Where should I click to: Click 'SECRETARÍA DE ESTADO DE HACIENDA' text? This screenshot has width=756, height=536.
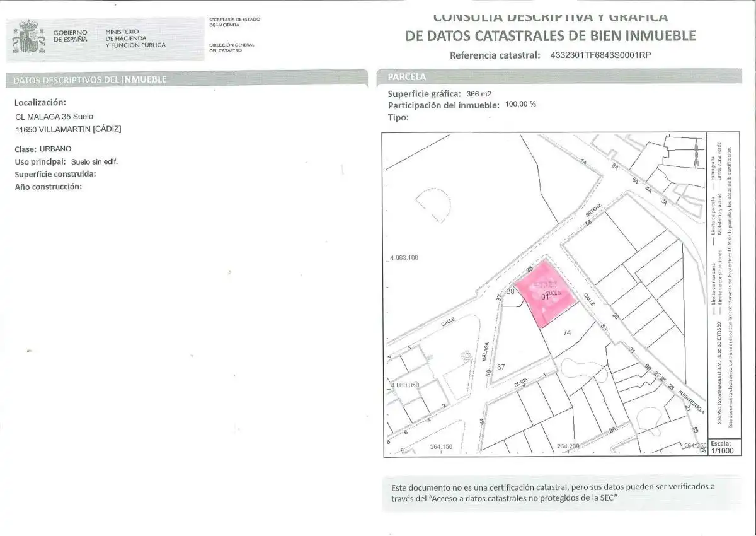(234, 22)
